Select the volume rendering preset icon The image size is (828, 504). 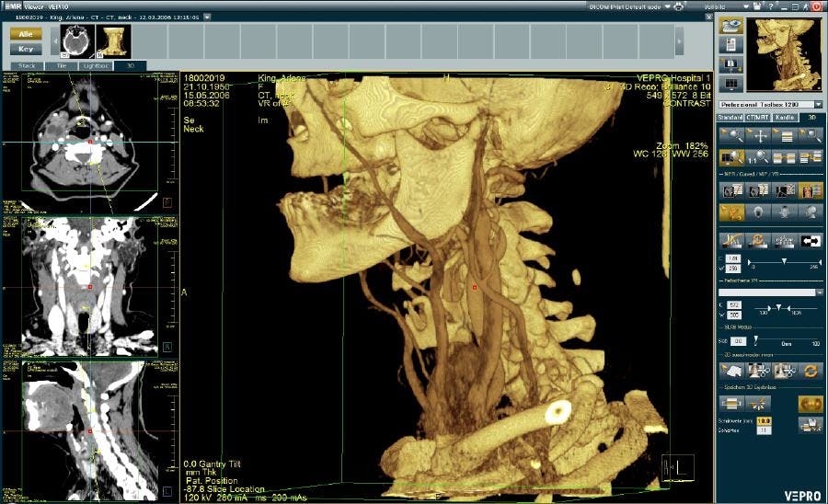(810, 190)
